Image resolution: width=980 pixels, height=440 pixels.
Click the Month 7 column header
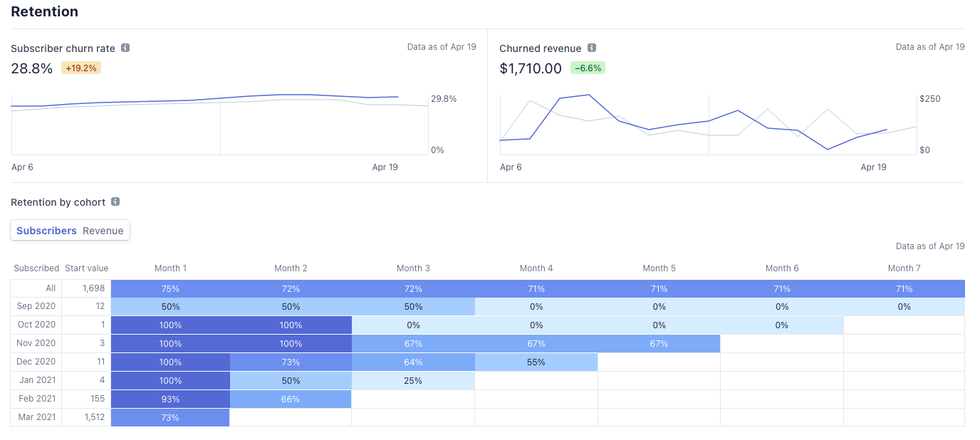[x=905, y=268]
